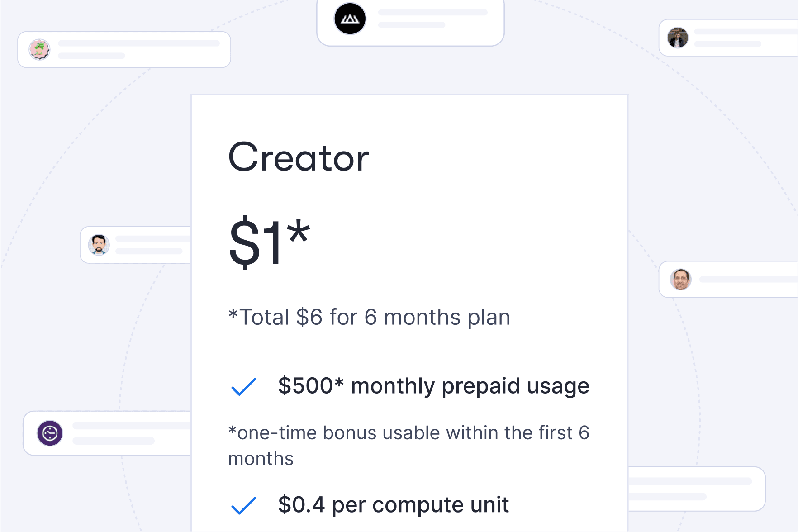This screenshot has width=798, height=532.
Task: Switch to the Creator pricing tab
Action: pyautogui.click(x=299, y=158)
